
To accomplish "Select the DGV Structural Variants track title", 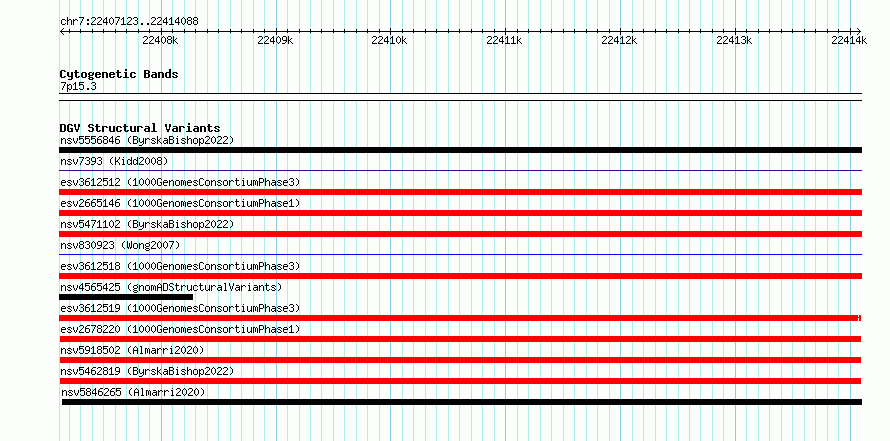I will click(140, 128).
